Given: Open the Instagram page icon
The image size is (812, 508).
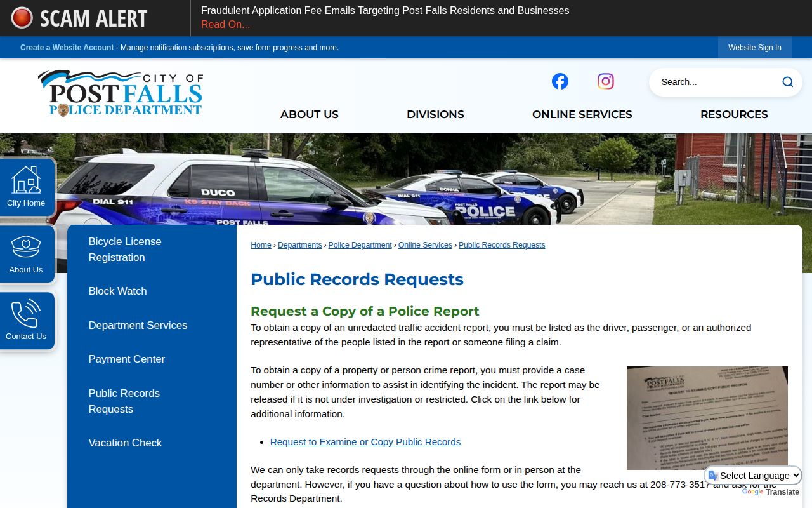Looking at the screenshot, I should tap(606, 81).
